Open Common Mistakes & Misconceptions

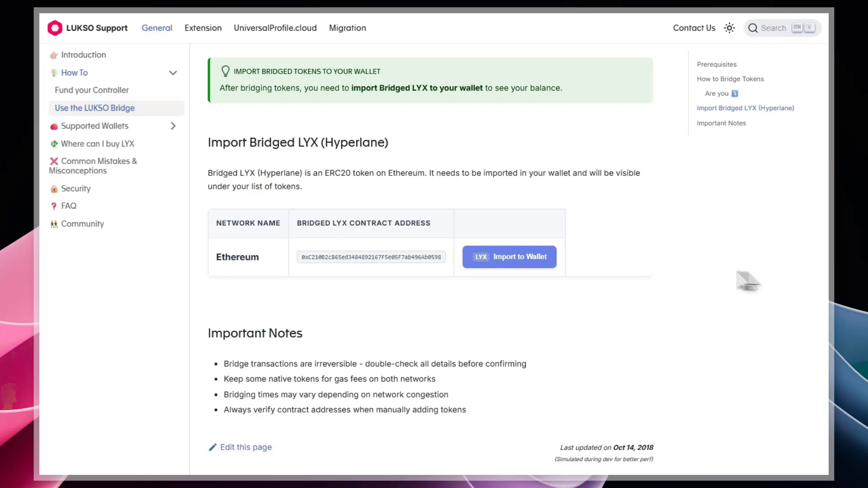point(93,166)
